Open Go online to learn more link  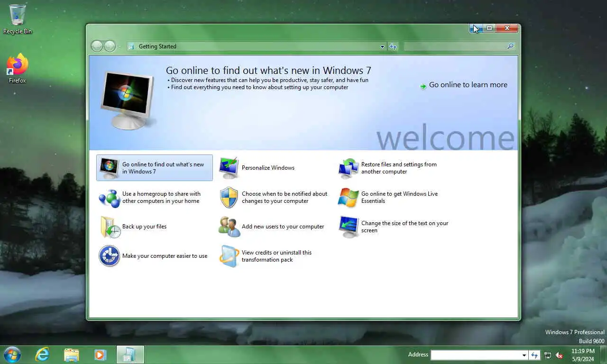point(468,85)
